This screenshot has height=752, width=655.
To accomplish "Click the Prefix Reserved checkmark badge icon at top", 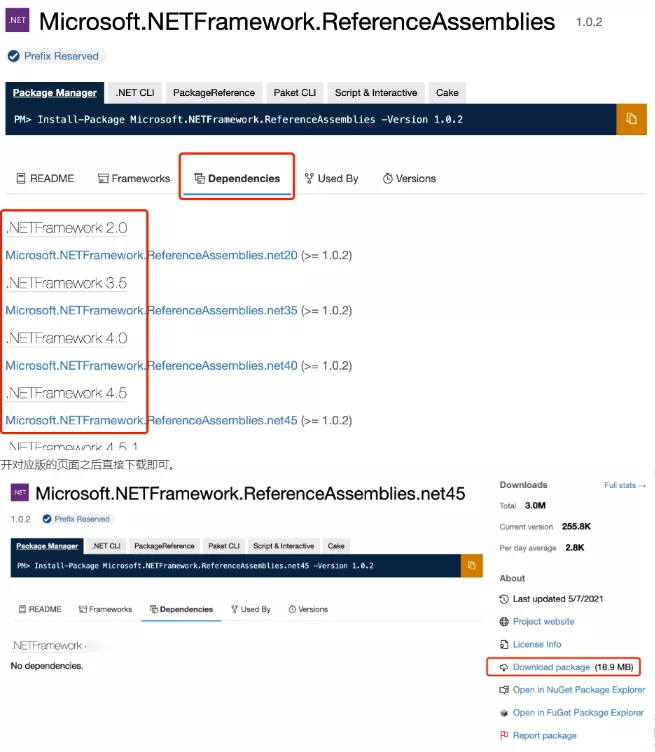I will click(x=14, y=56).
